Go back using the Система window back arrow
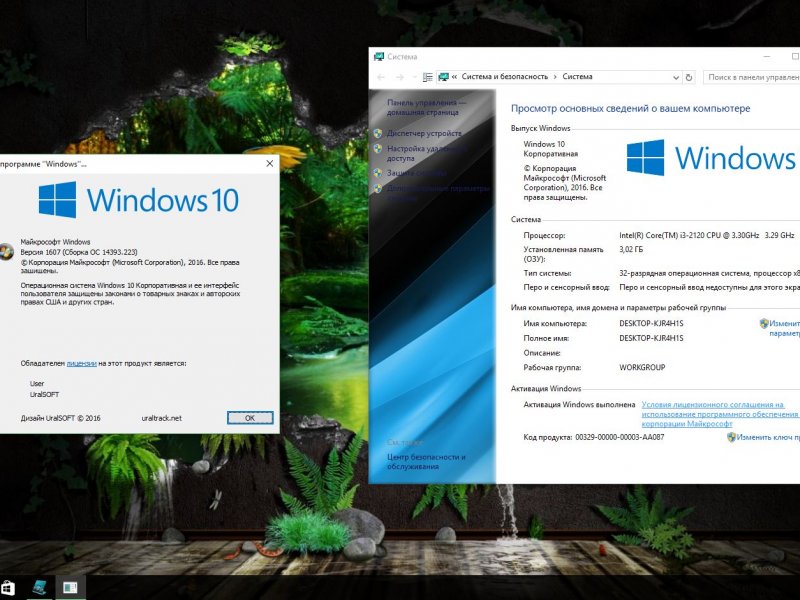 [381, 77]
